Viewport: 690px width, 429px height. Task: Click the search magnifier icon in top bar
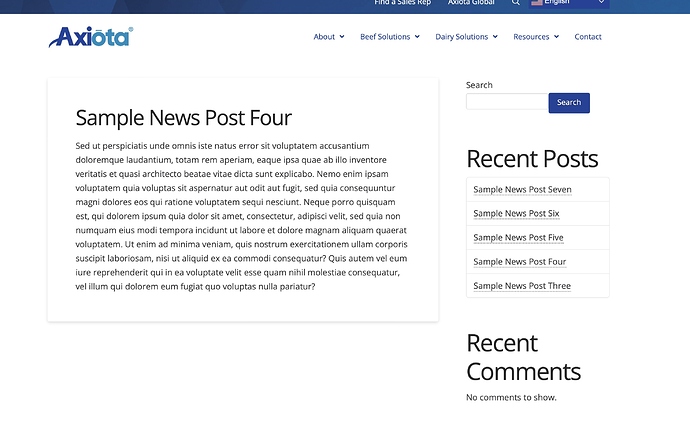[516, 3]
